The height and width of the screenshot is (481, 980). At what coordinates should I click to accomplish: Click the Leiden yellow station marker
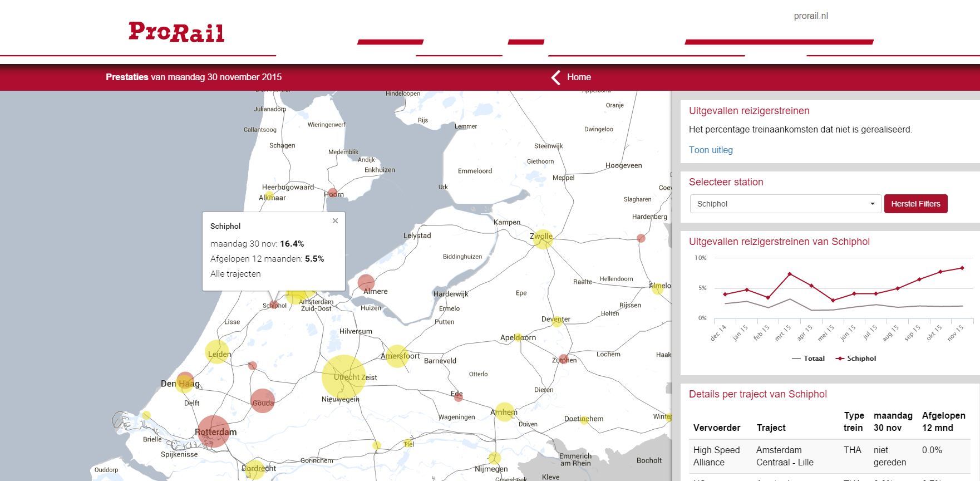point(217,352)
